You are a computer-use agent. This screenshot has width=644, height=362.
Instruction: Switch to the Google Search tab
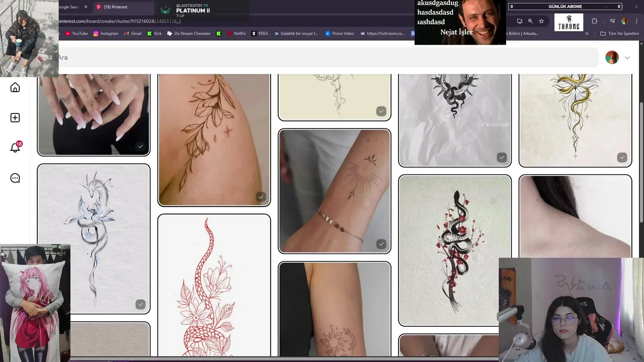pyautogui.click(x=68, y=7)
